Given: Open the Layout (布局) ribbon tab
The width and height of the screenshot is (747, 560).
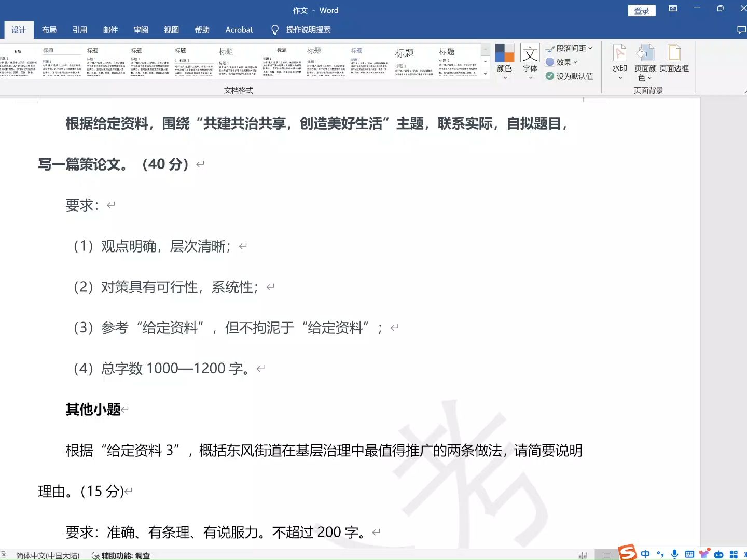Looking at the screenshot, I should (49, 30).
